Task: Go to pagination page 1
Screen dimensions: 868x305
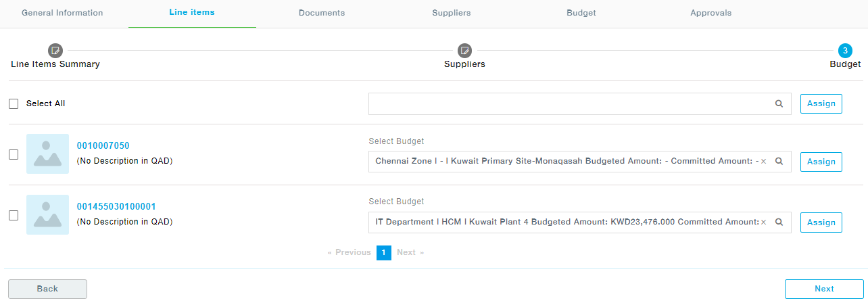Action: [383, 252]
